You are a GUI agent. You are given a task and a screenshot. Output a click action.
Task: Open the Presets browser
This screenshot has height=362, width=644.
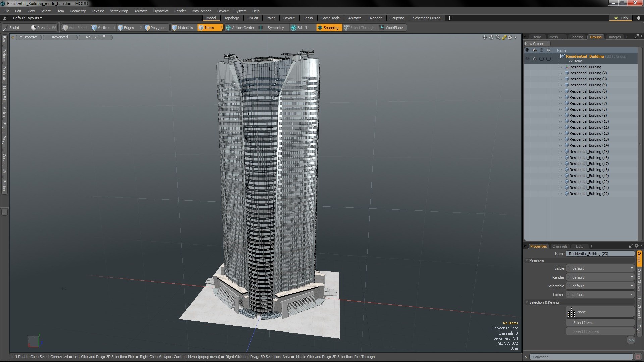pos(43,28)
